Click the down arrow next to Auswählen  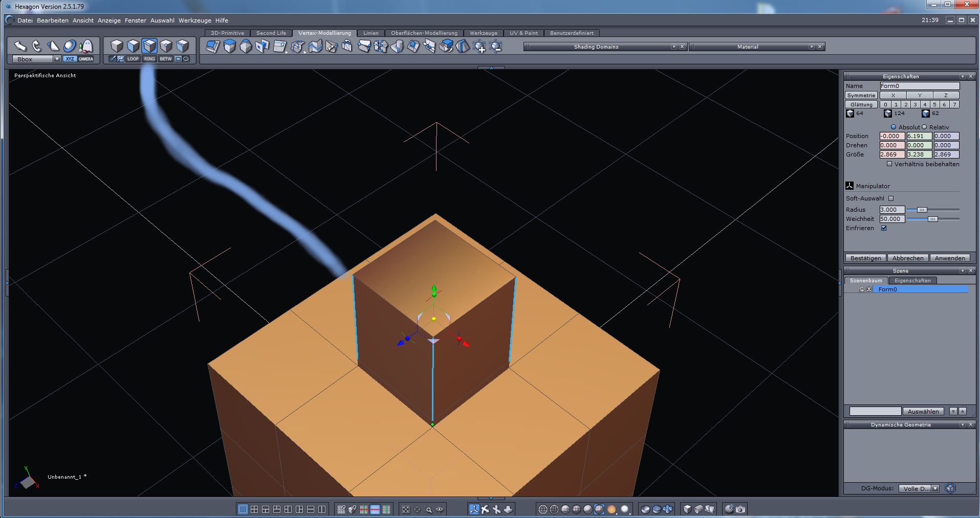point(953,411)
